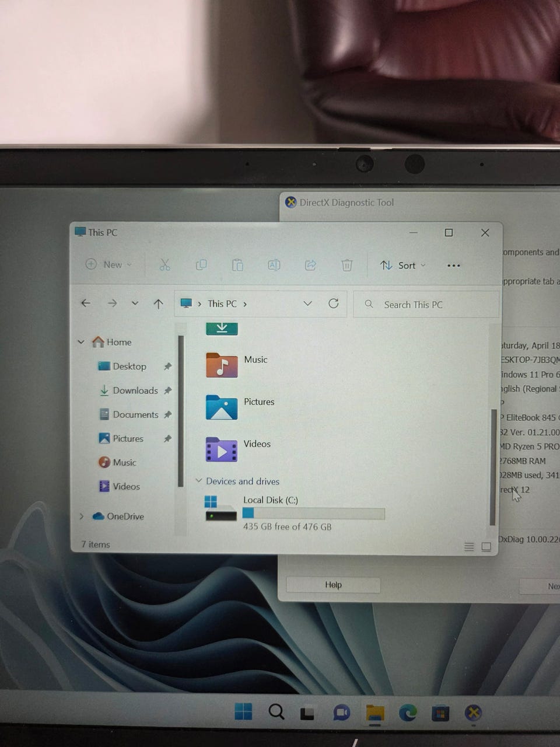The image size is (560, 747).
Task: Open the Chat app on the taskbar
Action: pos(341,713)
